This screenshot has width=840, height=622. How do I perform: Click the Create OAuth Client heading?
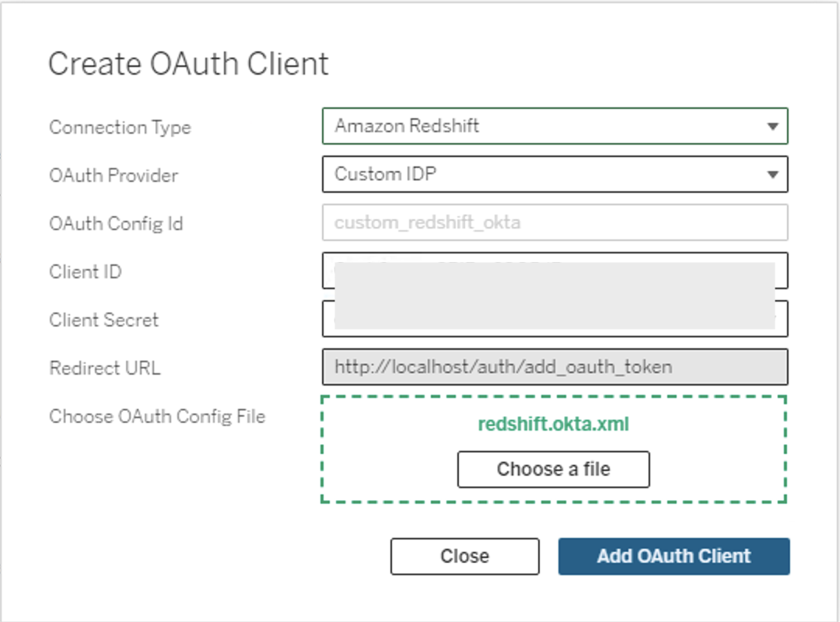coord(188,64)
